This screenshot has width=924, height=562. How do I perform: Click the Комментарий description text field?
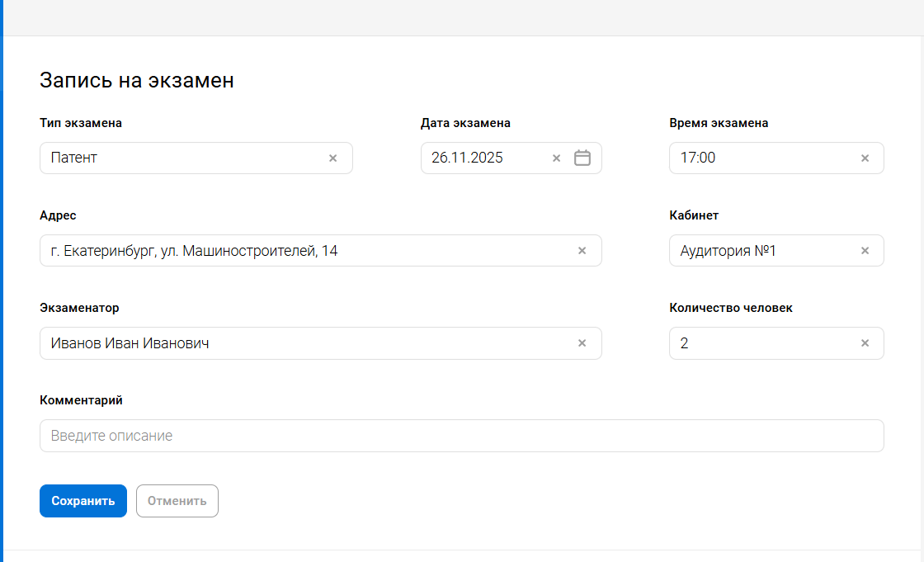[461, 436]
